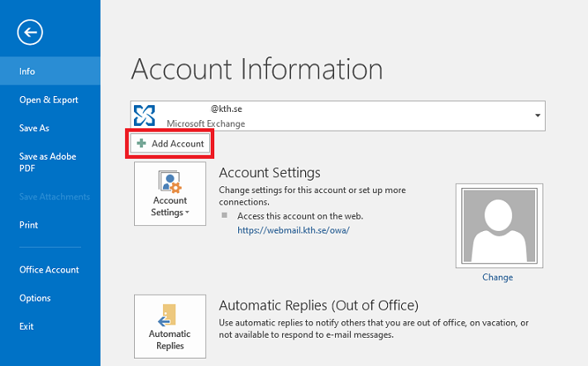Click the profile photo placeholder
The image size is (588, 366).
(497, 224)
